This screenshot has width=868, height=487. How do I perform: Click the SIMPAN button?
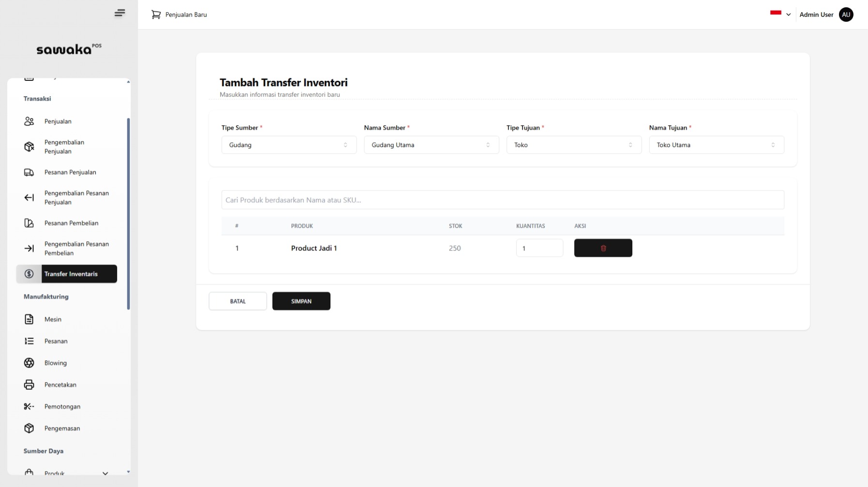pyautogui.click(x=301, y=301)
